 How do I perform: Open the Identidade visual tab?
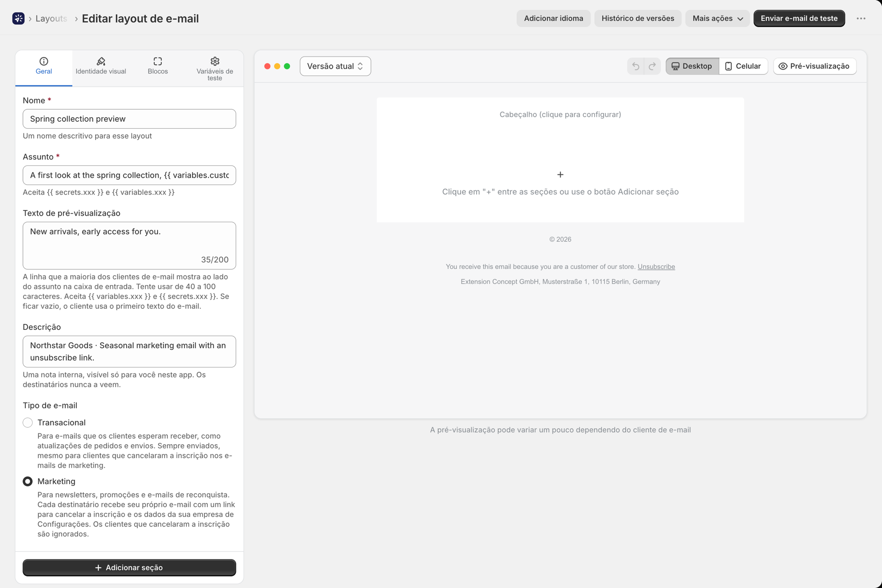coord(101,67)
